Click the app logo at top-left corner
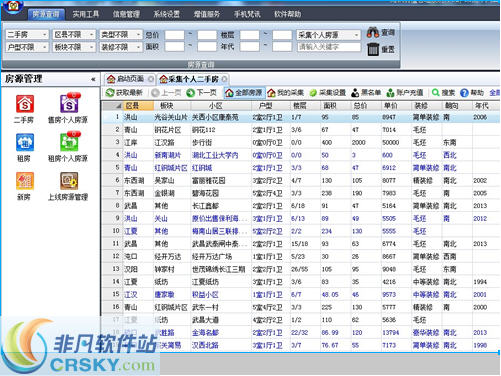 point(13,7)
